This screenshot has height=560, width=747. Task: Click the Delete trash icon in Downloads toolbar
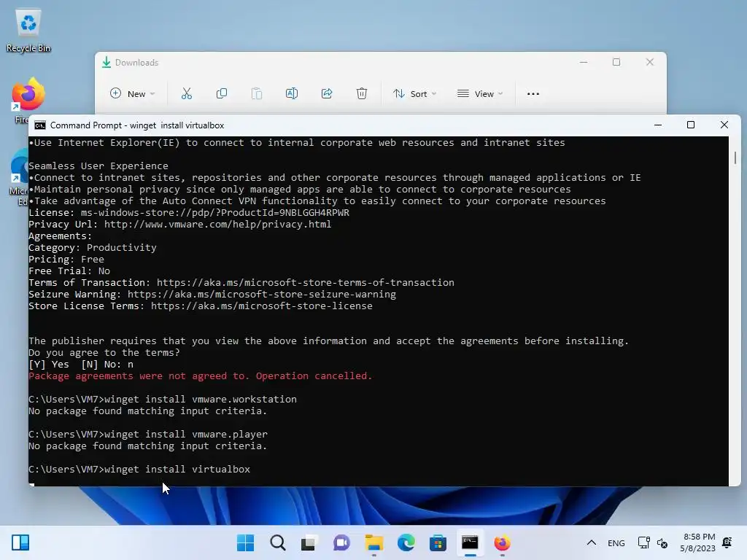(362, 94)
